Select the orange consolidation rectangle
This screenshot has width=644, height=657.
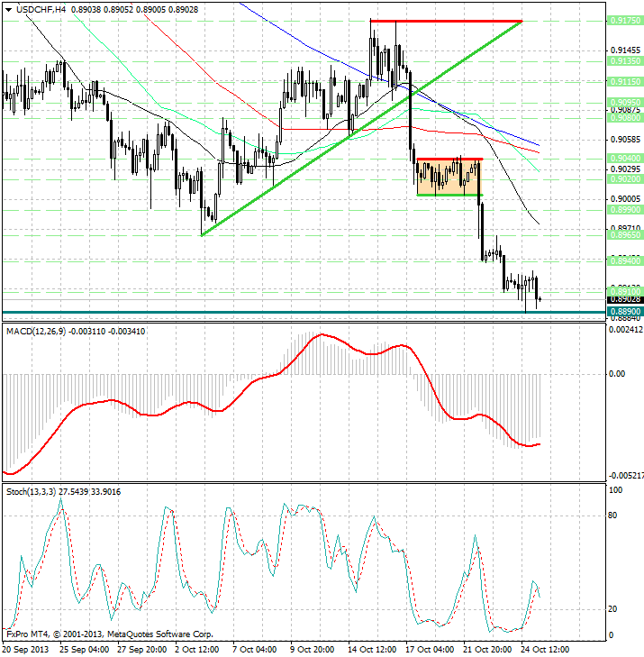449,177
